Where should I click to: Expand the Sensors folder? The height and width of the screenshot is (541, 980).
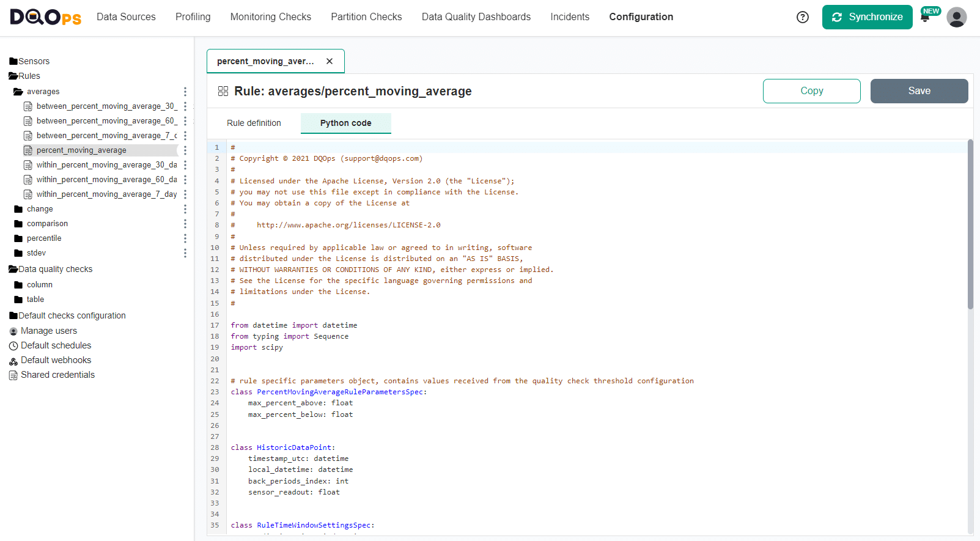point(13,61)
